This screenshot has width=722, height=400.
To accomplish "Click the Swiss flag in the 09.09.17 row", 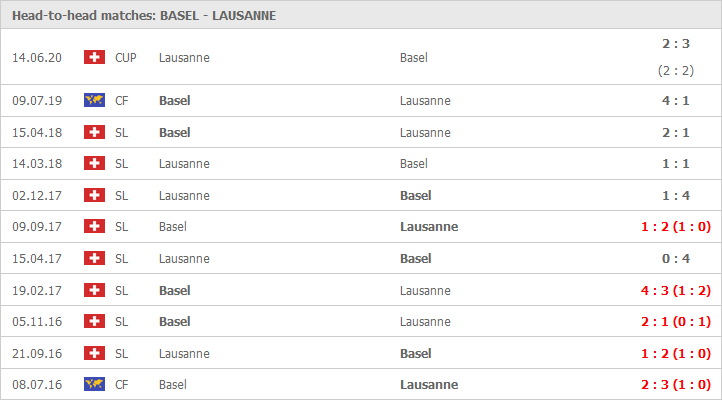I will point(94,226).
